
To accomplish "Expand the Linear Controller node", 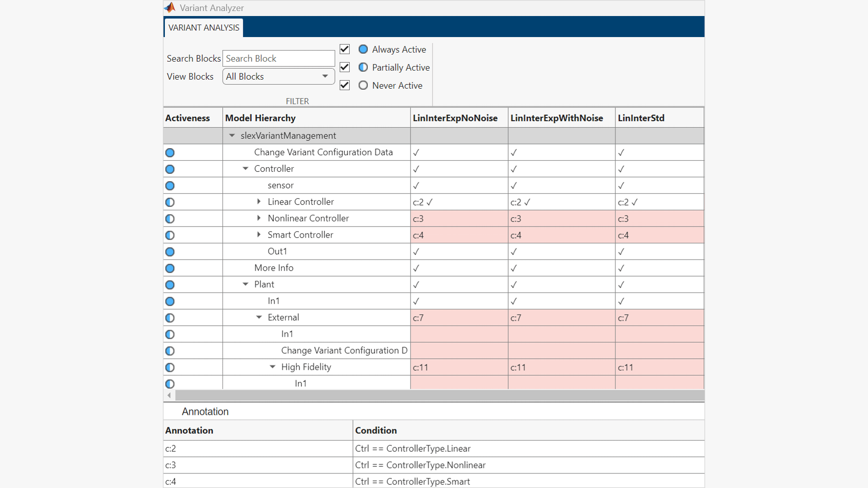I will click(259, 201).
